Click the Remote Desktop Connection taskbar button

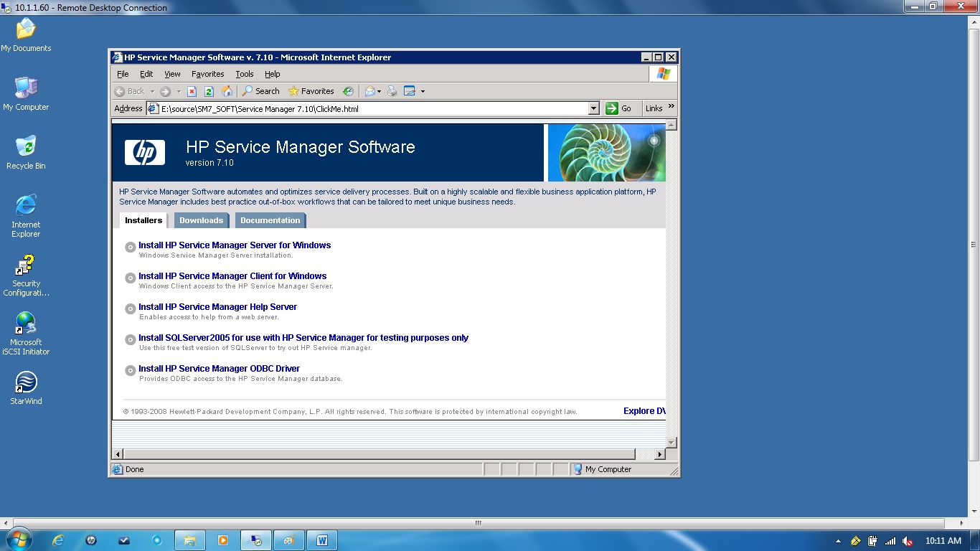click(256, 540)
